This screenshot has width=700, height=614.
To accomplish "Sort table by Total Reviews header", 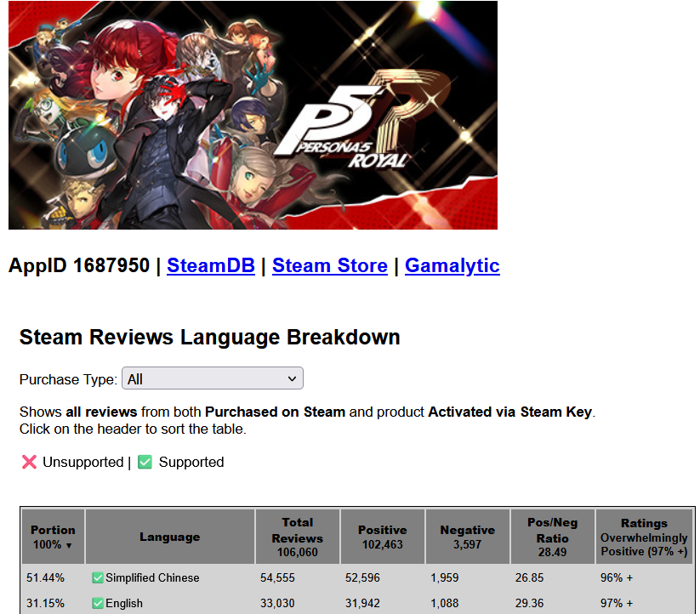I will 298,537.
